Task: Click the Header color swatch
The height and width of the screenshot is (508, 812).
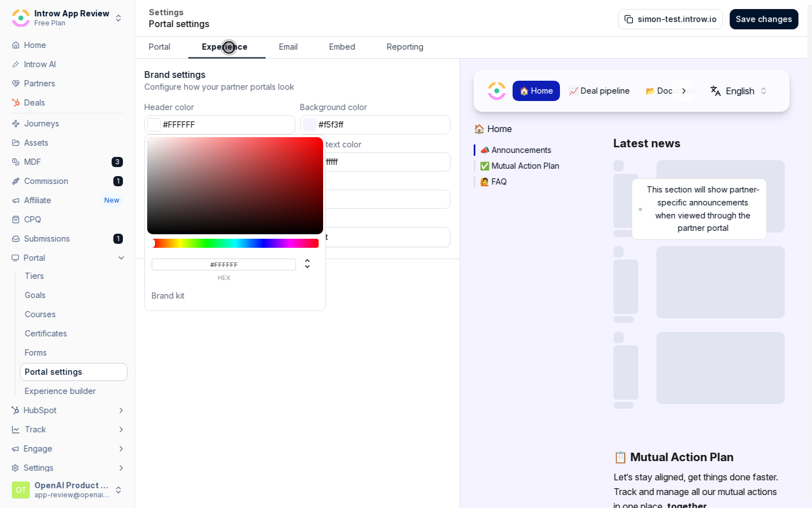Action: pyautogui.click(x=154, y=125)
